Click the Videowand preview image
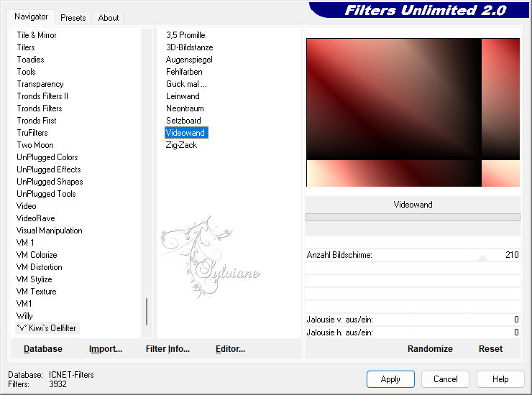The width and height of the screenshot is (532, 395). 413,112
